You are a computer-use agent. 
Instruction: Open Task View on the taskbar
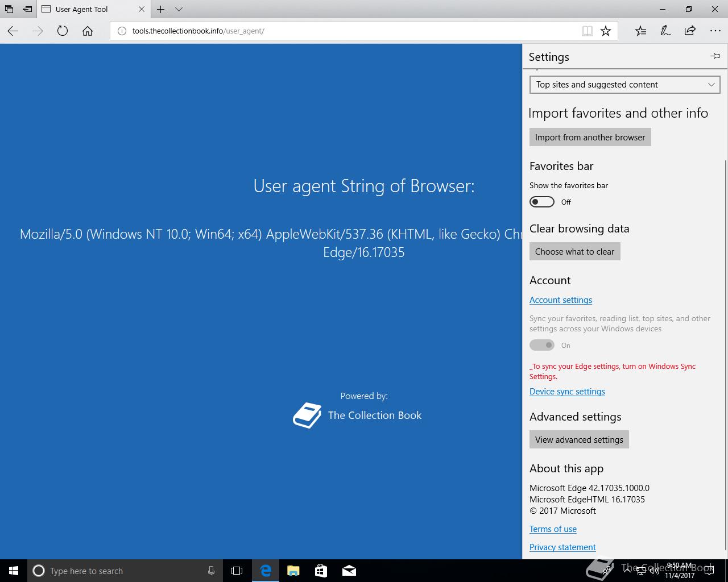point(237,571)
